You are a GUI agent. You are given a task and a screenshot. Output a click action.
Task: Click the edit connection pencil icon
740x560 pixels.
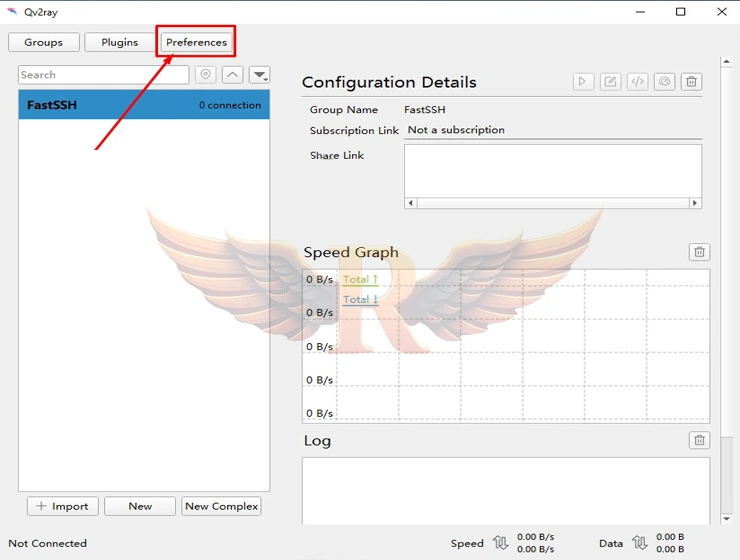[x=610, y=82]
